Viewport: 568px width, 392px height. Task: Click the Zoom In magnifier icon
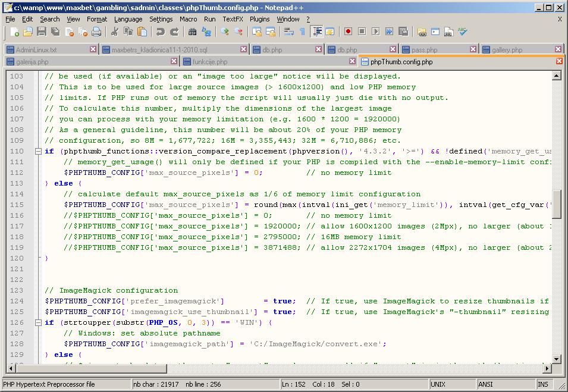coord(225,32)
